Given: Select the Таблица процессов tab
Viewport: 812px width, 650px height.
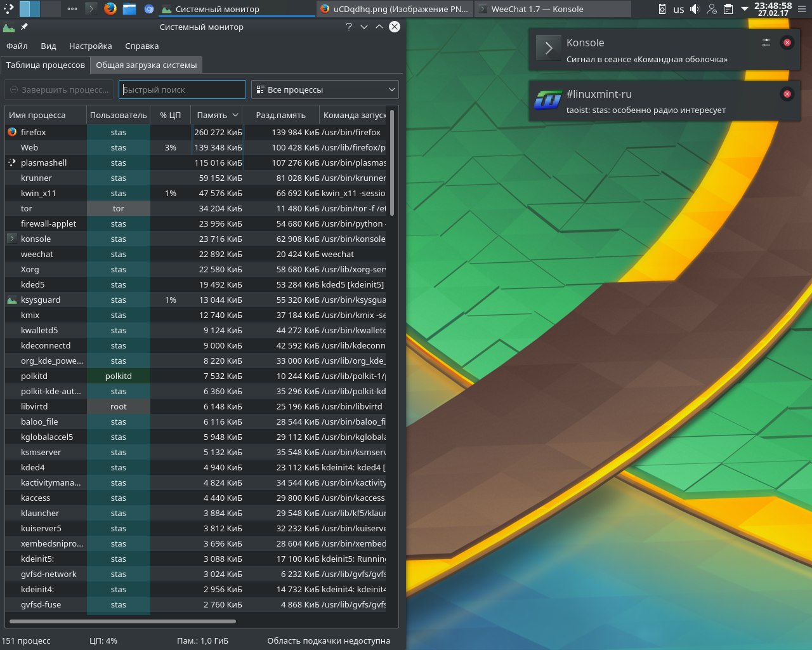Looking at the screenshot, I should point(45,65).
